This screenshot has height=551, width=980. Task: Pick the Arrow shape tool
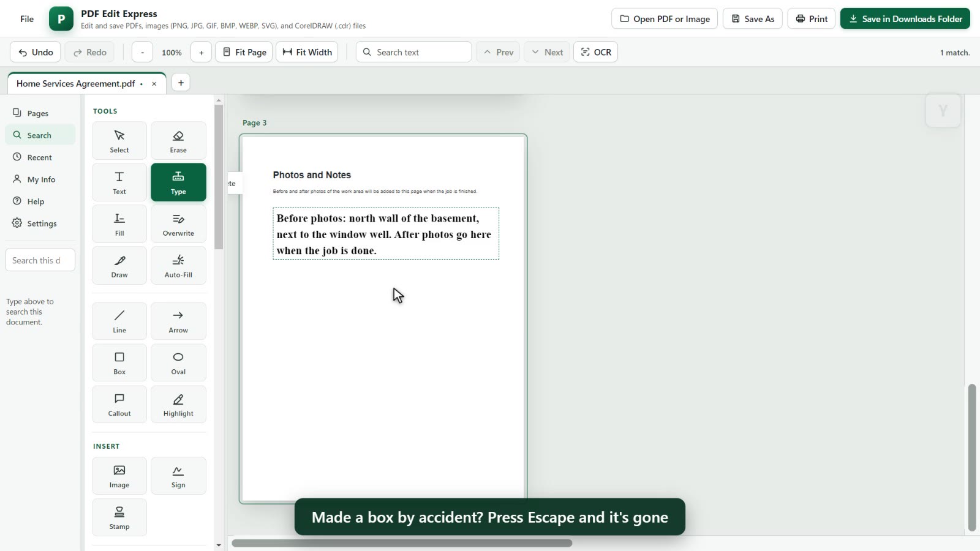click(x=178, y=321)
